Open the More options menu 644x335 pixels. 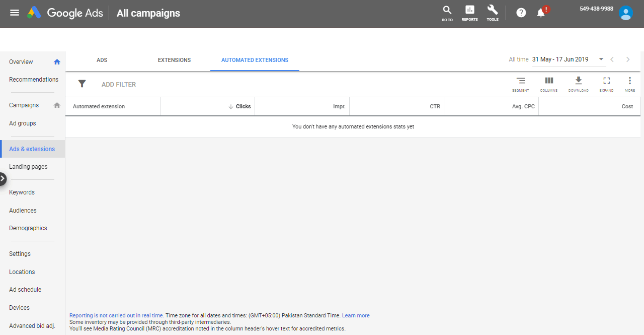click(x=630, y=84)
